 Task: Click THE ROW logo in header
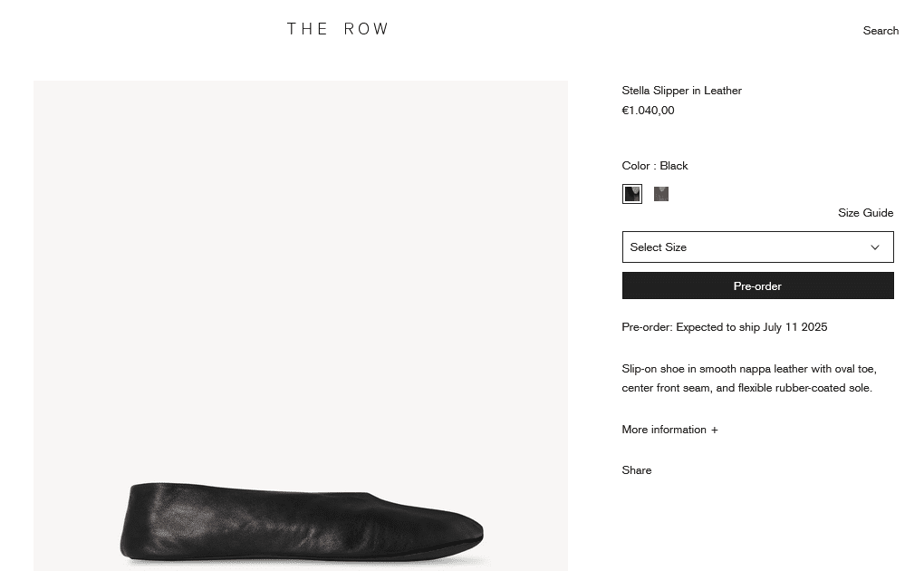338,29
